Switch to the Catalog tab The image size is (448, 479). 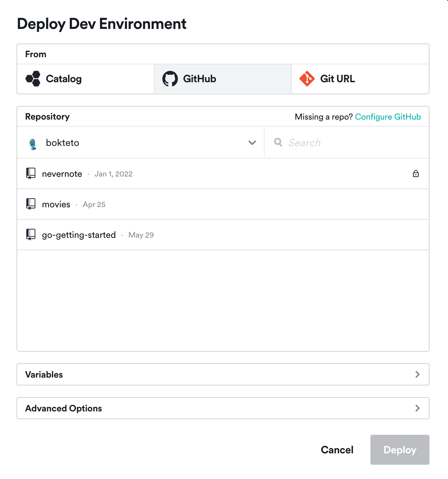pos(64,79)
